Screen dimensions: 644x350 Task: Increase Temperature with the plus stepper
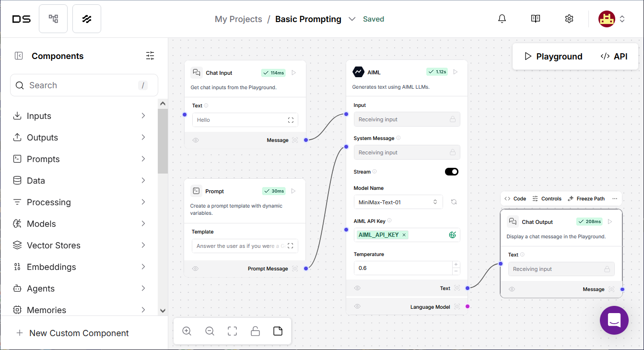[x=456, y=265]
